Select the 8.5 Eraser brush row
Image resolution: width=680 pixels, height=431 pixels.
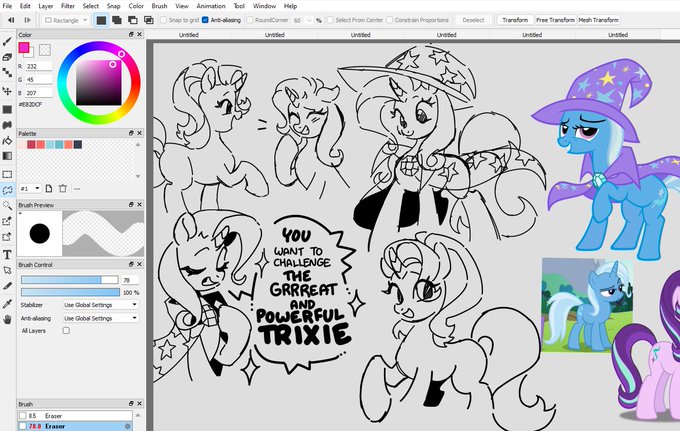[x=75, y=416]
